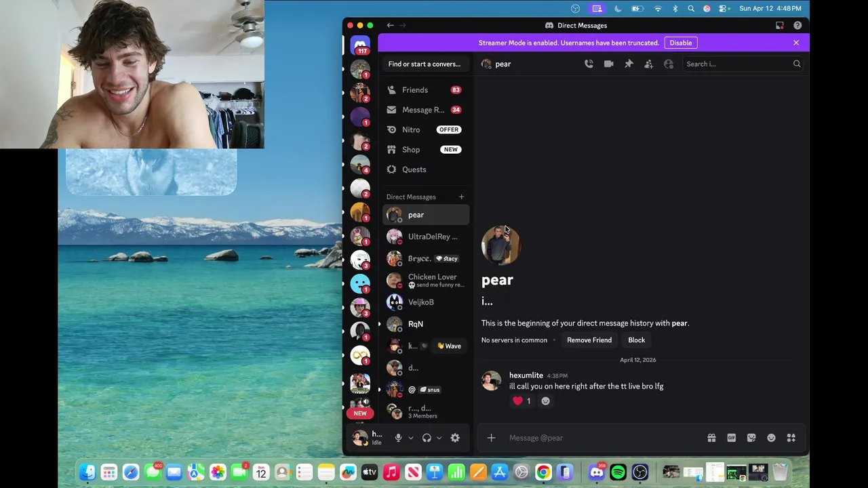Open the Discord inbox icon in title bar

coord(780,25)
